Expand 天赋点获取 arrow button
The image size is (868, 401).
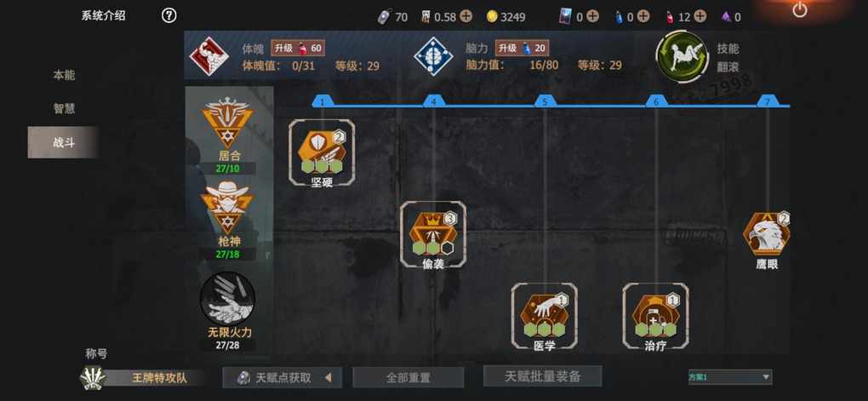tap(328, 378)
